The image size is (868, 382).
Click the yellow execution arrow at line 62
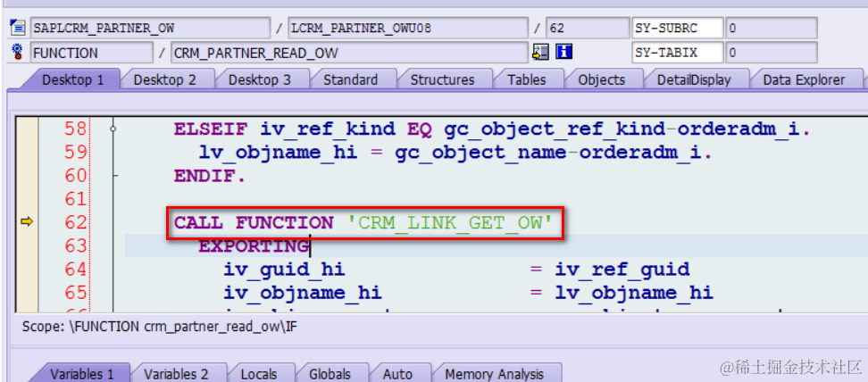(x=26, y=222)
